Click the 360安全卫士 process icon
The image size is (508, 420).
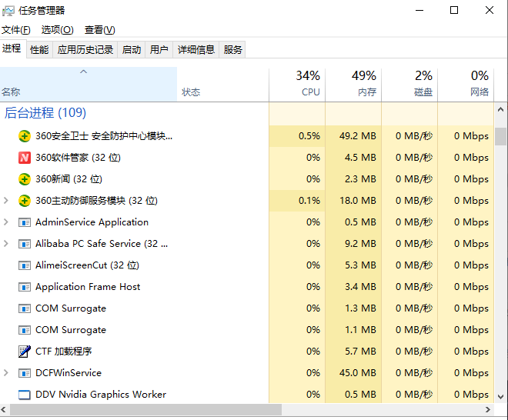(25, 136)
